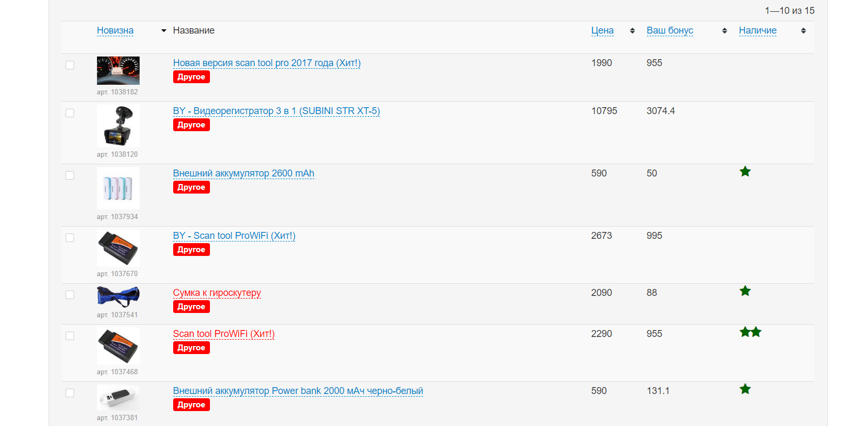This screenshot has width=868, height=426.
Task: Click the double green stars for Scan tool ProWiFi
Action: point(750,332)
